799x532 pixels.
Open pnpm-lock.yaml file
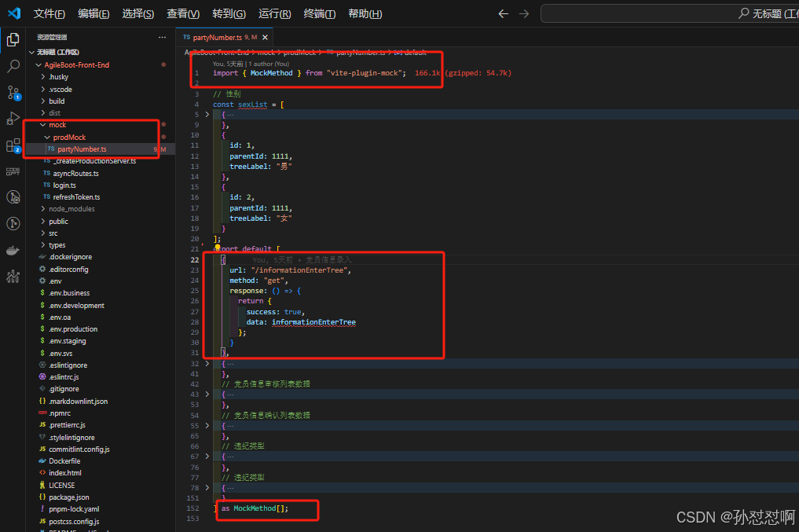(74, 509)
